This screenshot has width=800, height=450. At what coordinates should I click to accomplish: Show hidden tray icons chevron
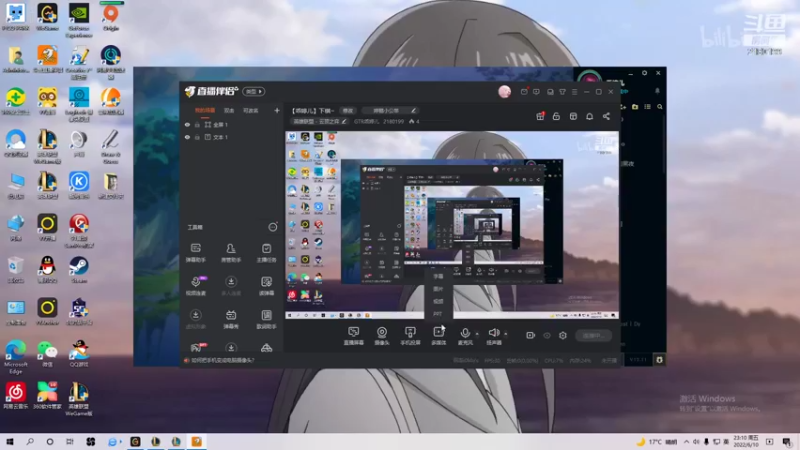[x=686, y=442]
